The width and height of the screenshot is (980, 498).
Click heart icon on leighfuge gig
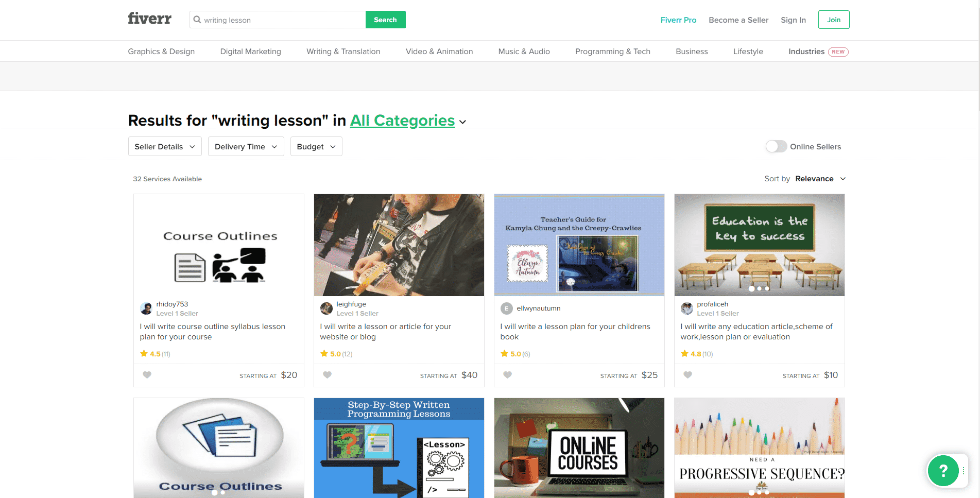328,375
